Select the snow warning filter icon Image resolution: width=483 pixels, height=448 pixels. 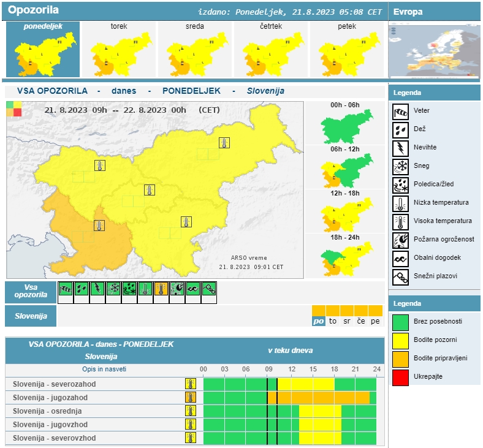[113, 289]
